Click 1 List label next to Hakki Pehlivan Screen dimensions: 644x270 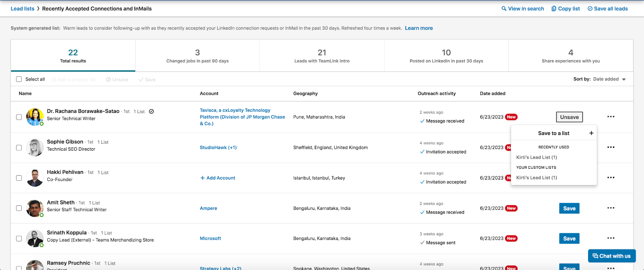point(103,172)
